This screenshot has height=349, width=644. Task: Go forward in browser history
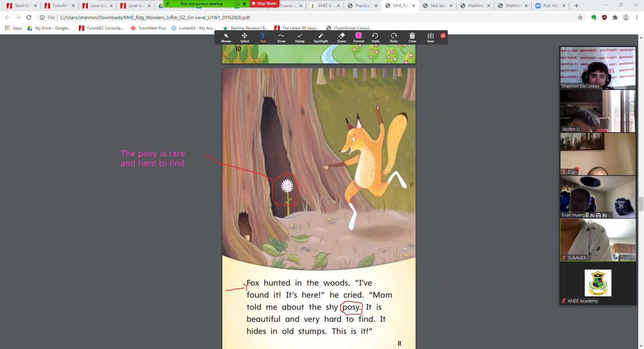pyautogui.click(x=18, y=17)
